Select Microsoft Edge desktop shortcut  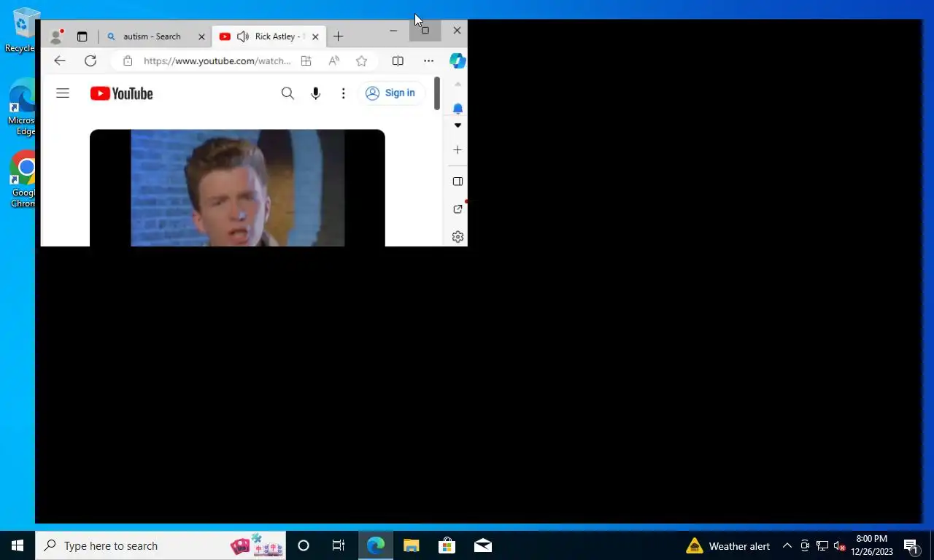20,108
